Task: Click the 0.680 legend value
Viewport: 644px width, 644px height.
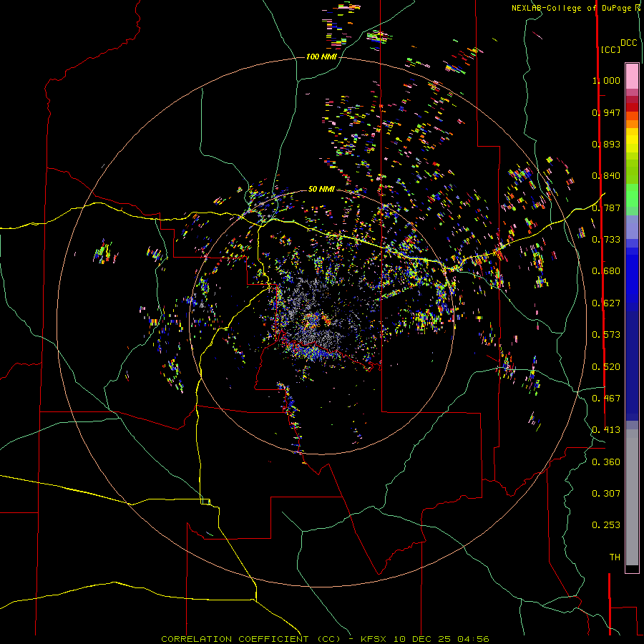Action: coord(606,271)
